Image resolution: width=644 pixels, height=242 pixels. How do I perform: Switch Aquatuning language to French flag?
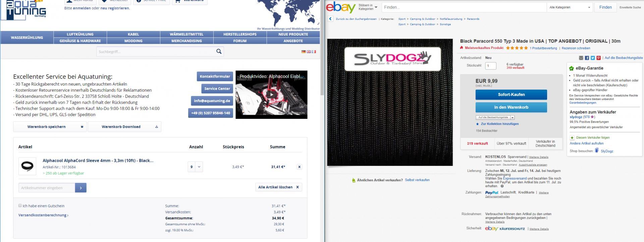click(x=314, y=52)
